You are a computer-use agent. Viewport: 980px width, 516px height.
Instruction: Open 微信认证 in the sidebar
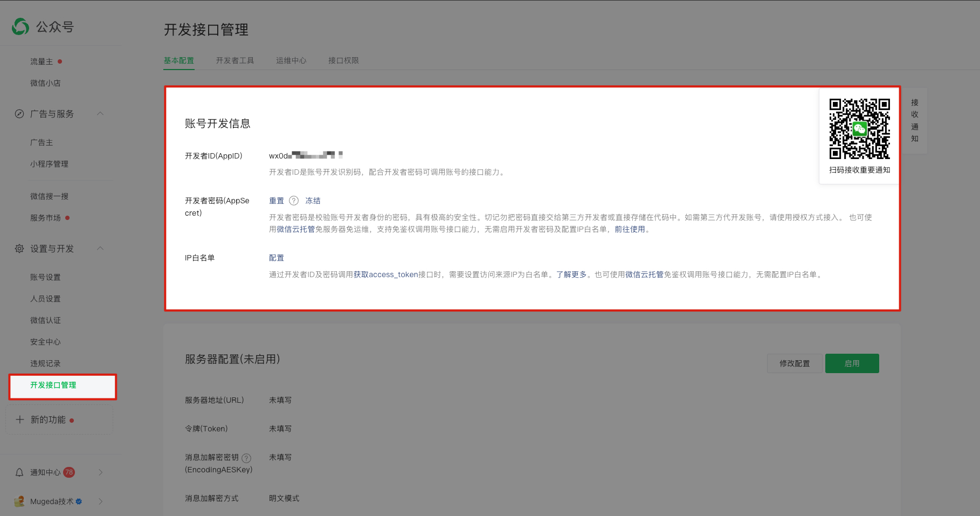click(x=45, y=320)
